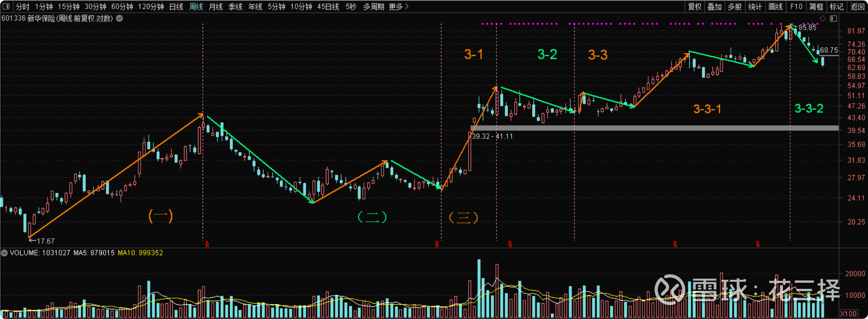
Task: Click the yellow MA10: 999352 value
Action: pyautogui.click(x=140, y=253)
